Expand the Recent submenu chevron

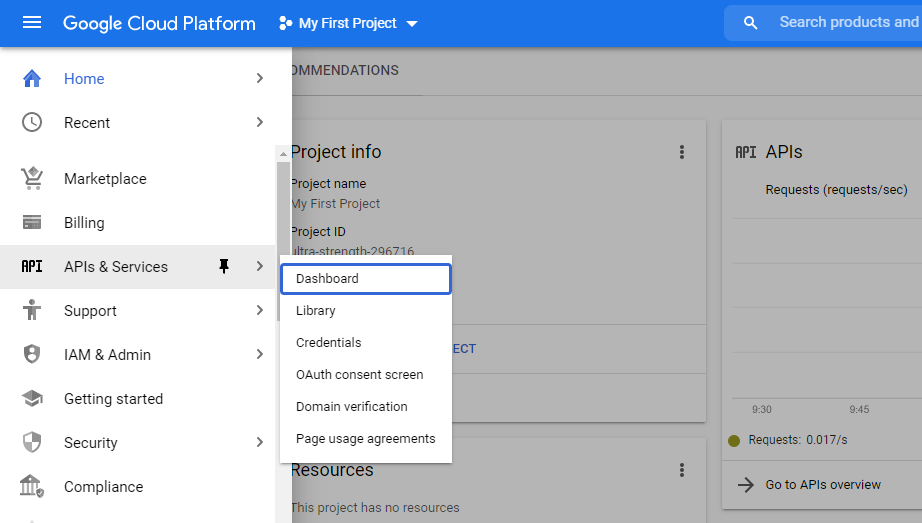260,122
